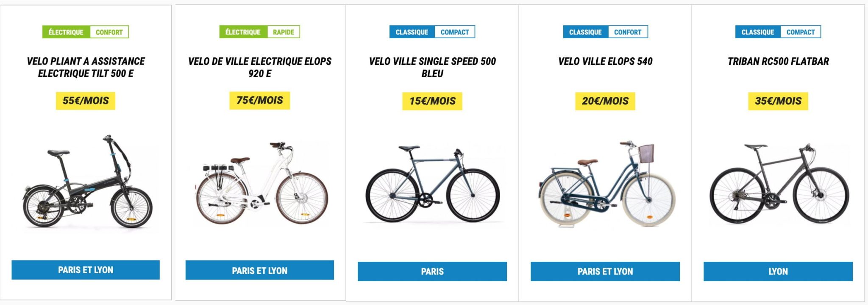Click the 15€/MOIS price on Single Speed card
Screen dimensions: 868x305
pyautogui.click(x=432, y=101)
